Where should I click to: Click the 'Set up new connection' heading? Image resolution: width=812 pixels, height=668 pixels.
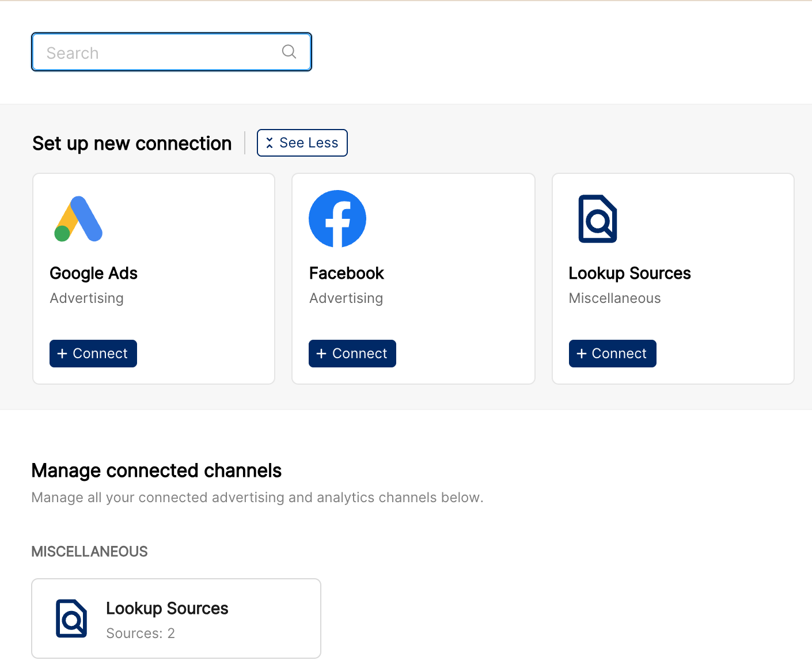(x=132, y=143)
